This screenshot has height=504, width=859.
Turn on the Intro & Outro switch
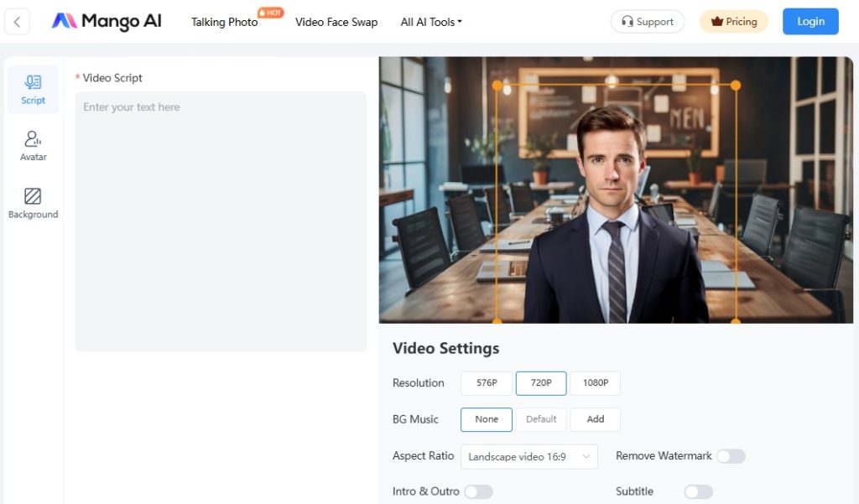point(478,491)
